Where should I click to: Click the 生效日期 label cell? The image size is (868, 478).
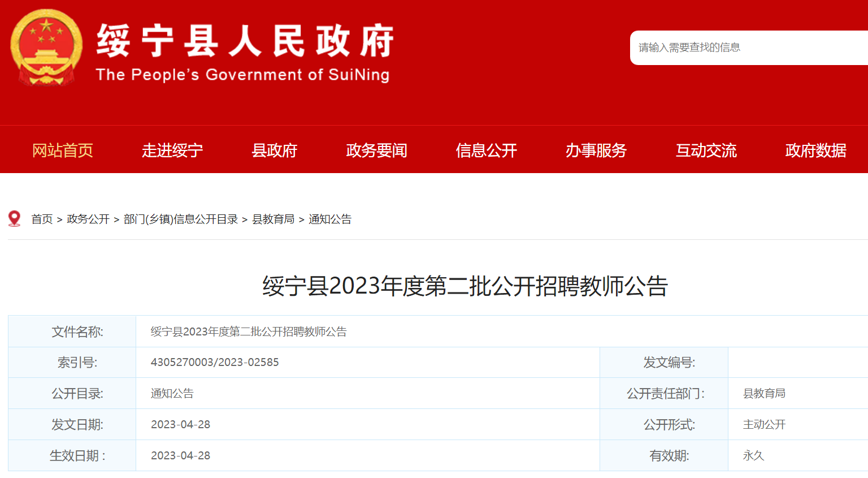[72, 455]
